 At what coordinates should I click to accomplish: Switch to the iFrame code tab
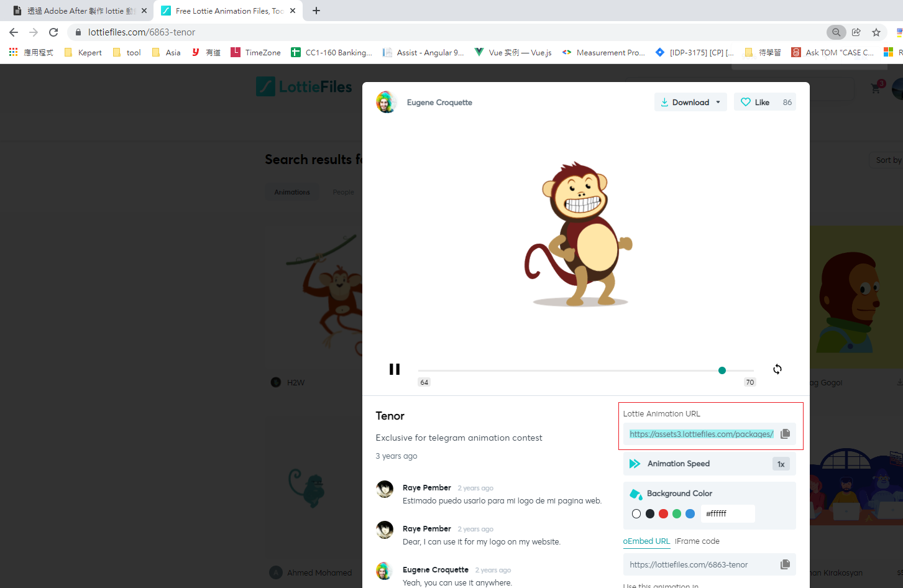point(697,541)
